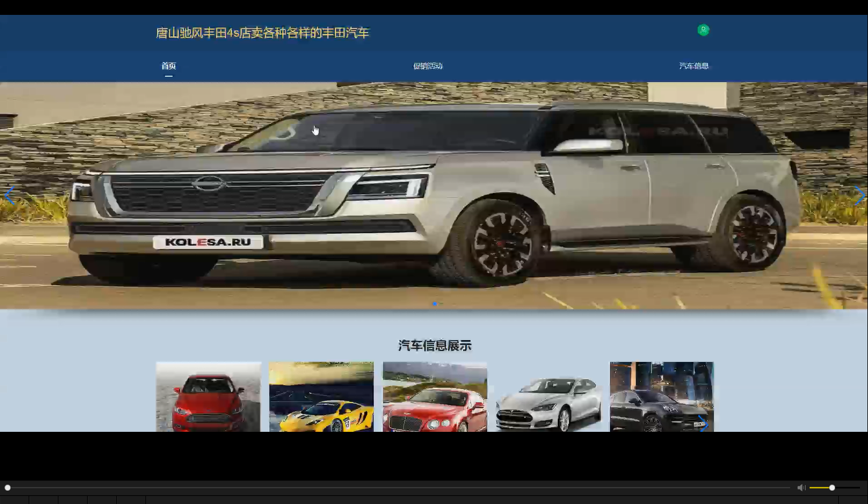
Task: Click the video progress bar handle
Action: (7, 487)
